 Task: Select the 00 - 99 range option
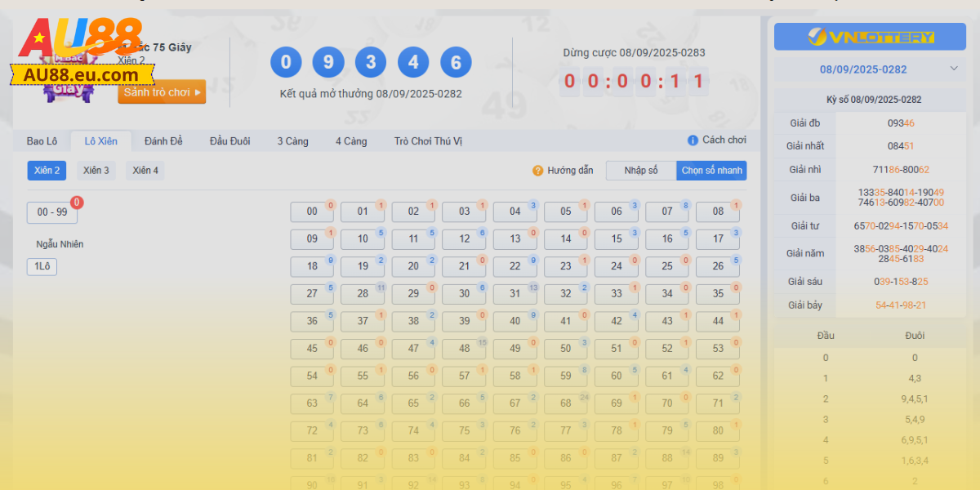coord(52,212)
